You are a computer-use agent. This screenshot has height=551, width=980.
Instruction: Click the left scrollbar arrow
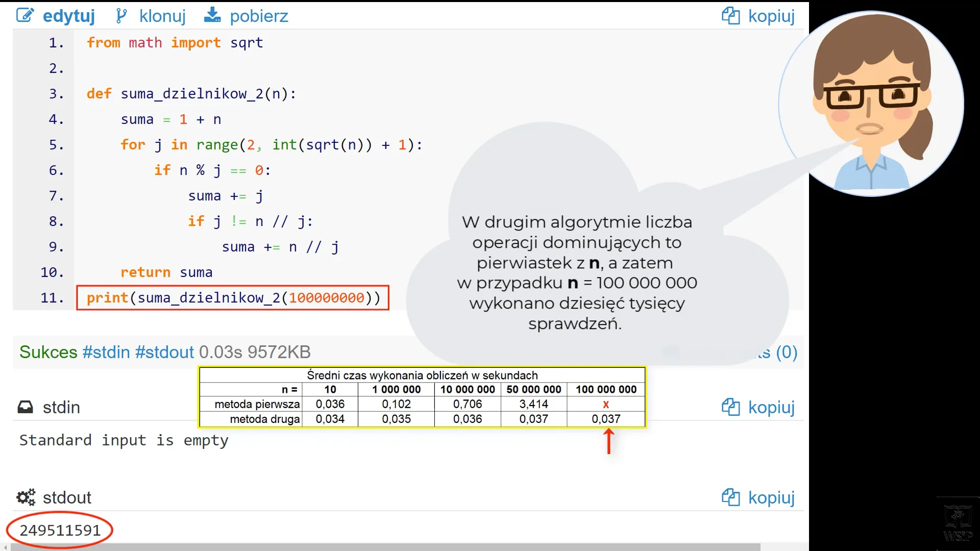5,547
